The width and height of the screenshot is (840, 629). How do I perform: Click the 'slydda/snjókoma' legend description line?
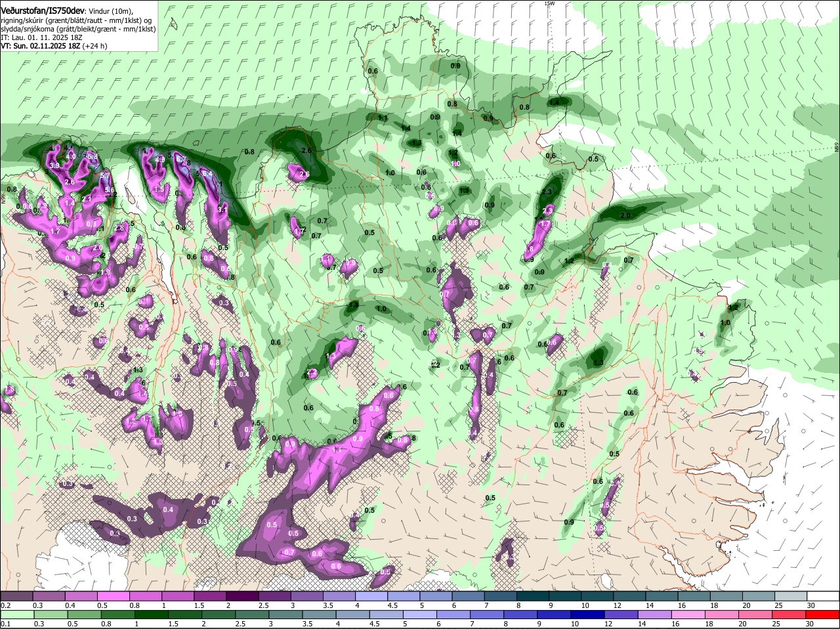tap(78, 30)
